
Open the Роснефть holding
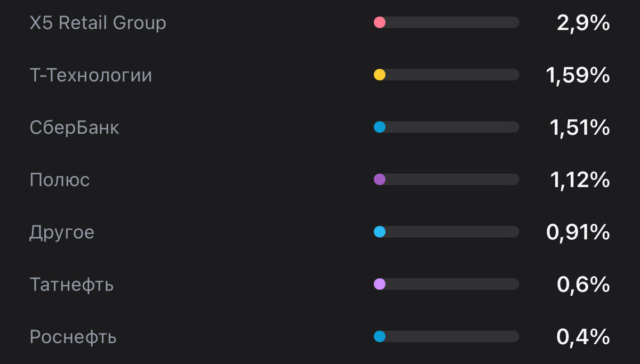pyautogui.click(x=73, y=337)
